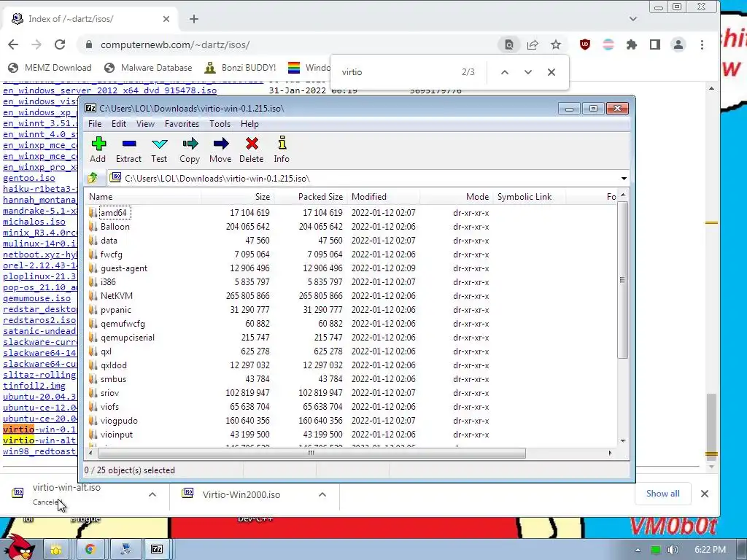
Task: Bookmark this page with the star icon
Action: 555,44
